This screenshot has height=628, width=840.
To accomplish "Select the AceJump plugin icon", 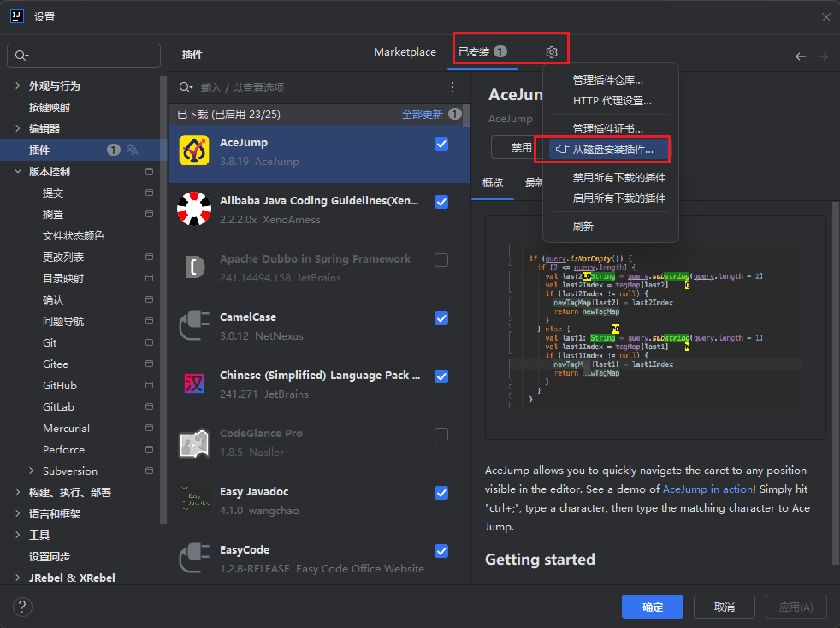I will [x=192, y=150].
